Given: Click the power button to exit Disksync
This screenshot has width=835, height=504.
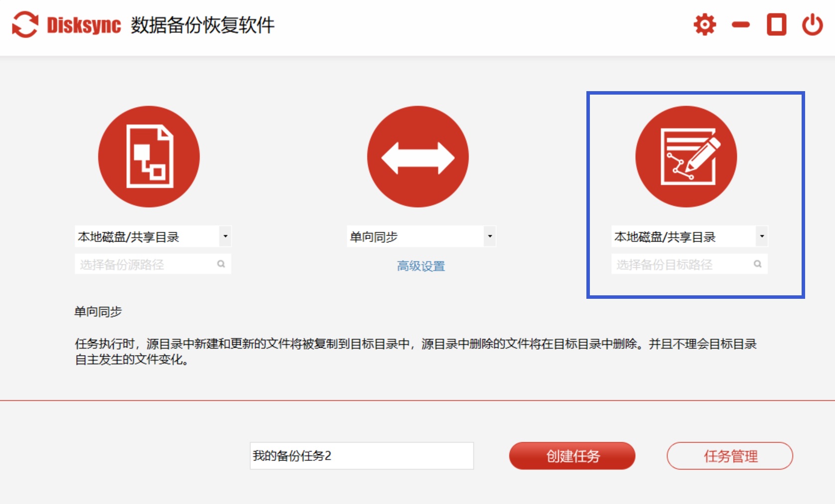Looking at the screenshot, I should [x=812, y=24].
